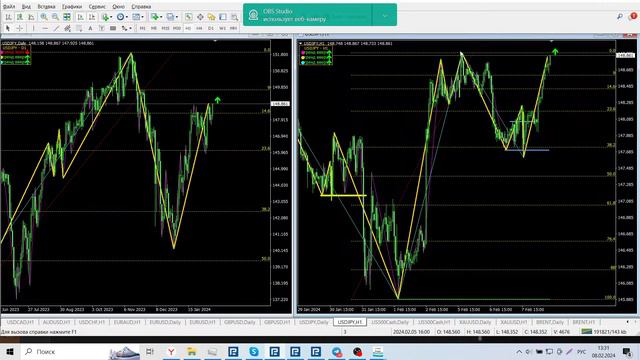Select the Fibonacci retracement tool
The height and width of the screenshot is (360, 640).
point(79,28)
